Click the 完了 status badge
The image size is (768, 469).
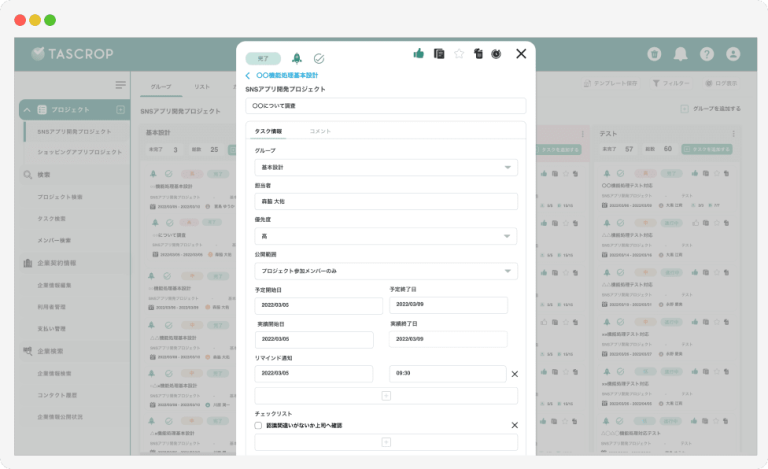263,59
